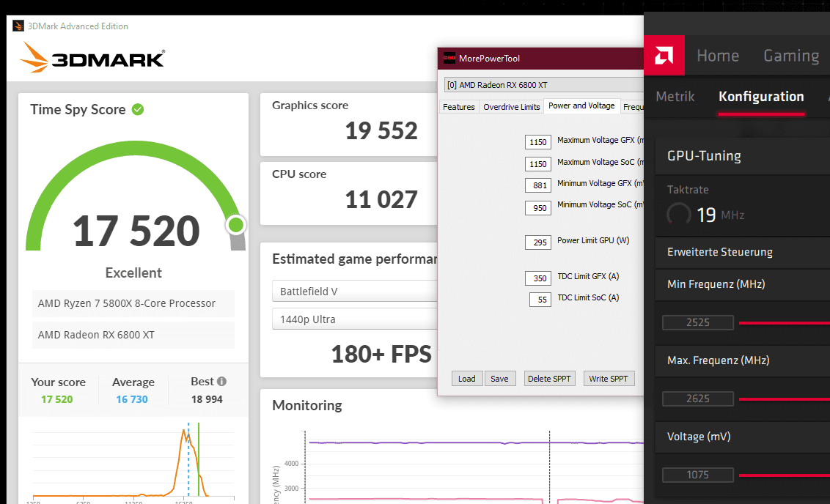This screenshot has height=504, width=830.
Task: Click the green validation checkmark beside Time Spy Score
Action: pos(138,109)
